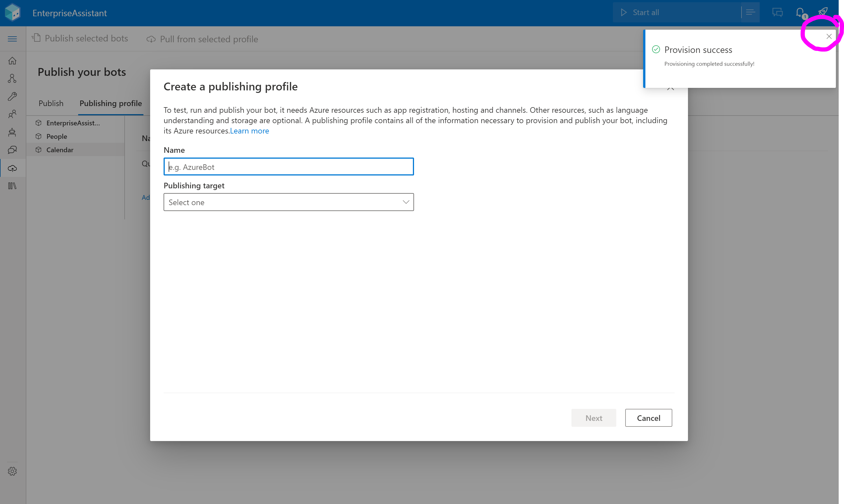
Task: Open the settings gear icon
Action: [12, 471]
